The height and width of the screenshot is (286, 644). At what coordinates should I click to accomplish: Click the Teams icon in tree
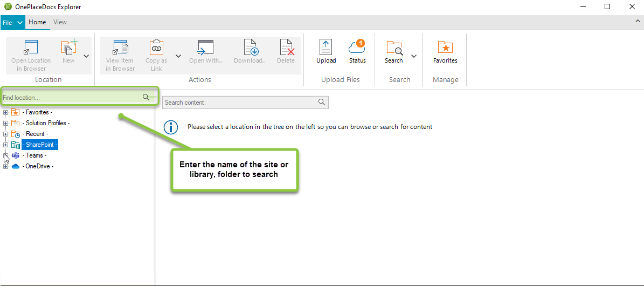pyautogui.click(x=16, y=155)
